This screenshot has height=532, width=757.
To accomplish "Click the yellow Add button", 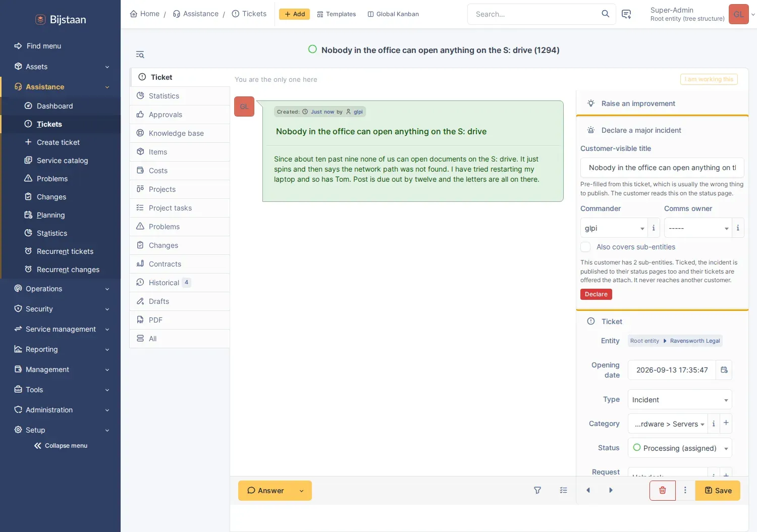I will (294, 14).
